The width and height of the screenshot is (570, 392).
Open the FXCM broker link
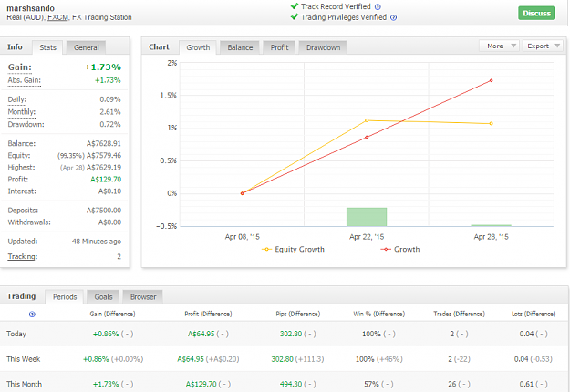tap(57, 17)
